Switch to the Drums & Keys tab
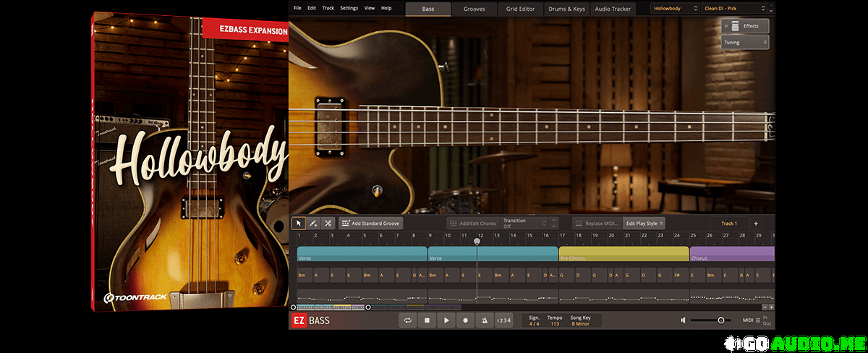 pyautogui.click(x=566, y=9)
